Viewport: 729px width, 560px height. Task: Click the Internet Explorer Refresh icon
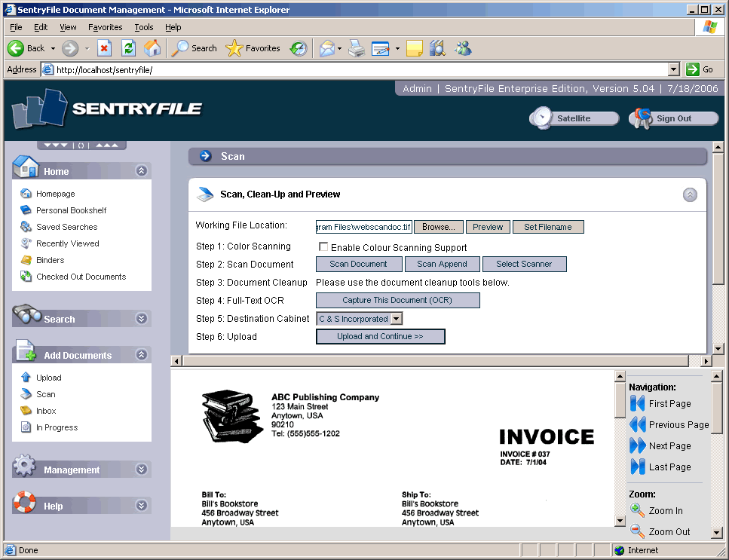(x=129, y=48)
